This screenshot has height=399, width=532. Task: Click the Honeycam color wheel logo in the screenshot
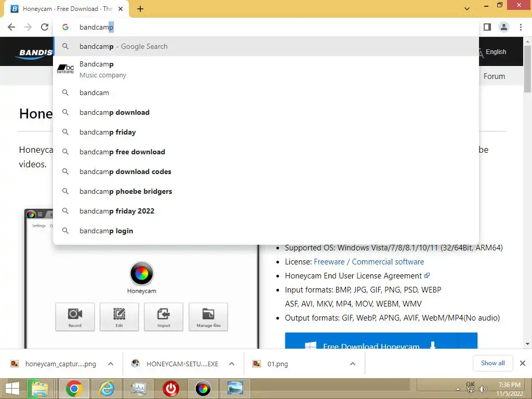[x=142, y=273]
